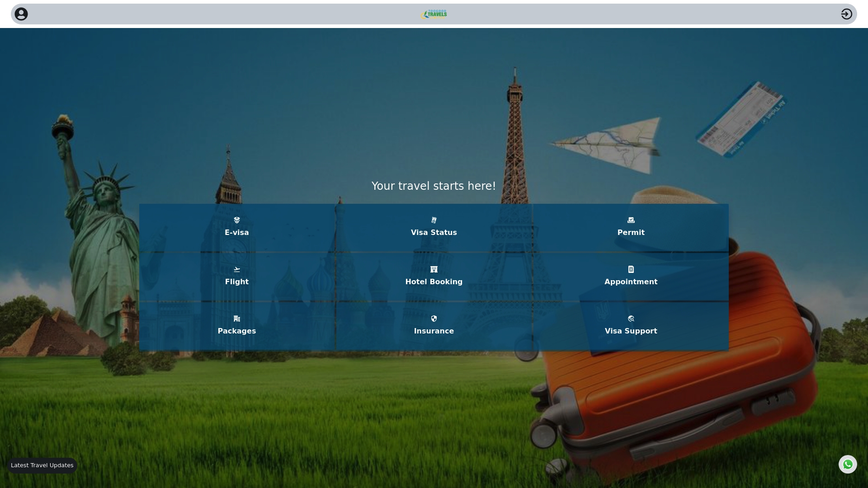The height and width of the screenshot is (488, 868).
Task: Select the E-visa text label
Action: tap(237, 233)
